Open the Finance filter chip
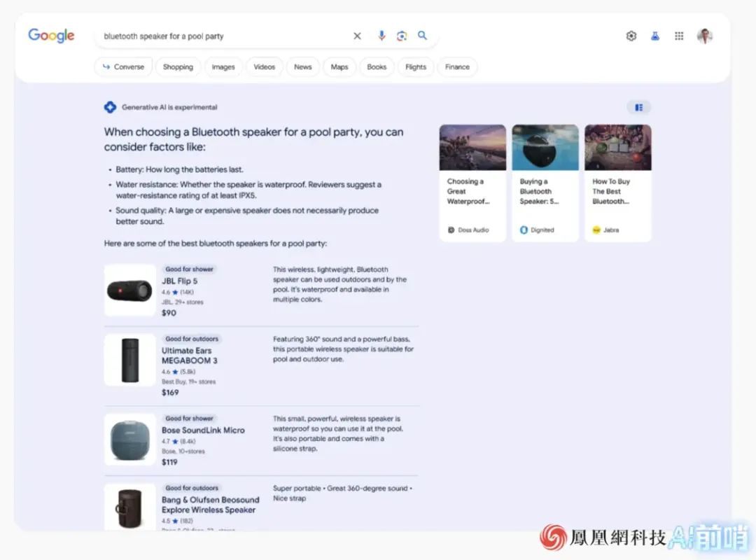756x560 pixels. 457,67
